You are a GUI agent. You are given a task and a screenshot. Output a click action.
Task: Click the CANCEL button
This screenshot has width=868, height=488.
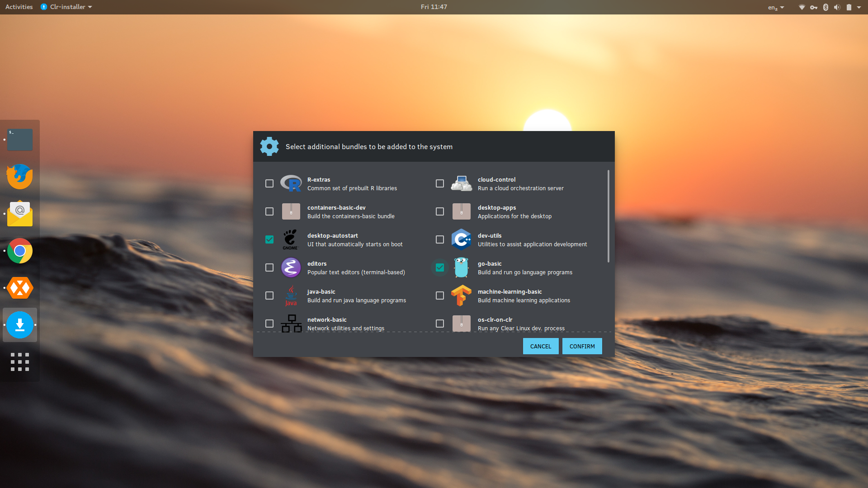tap(541, 346)
